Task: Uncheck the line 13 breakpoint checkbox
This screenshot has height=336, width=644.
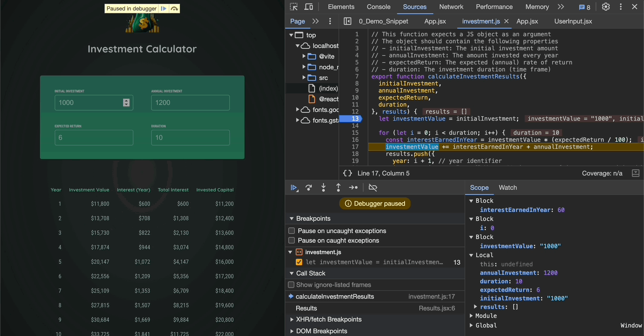Action: coord(299,262)
